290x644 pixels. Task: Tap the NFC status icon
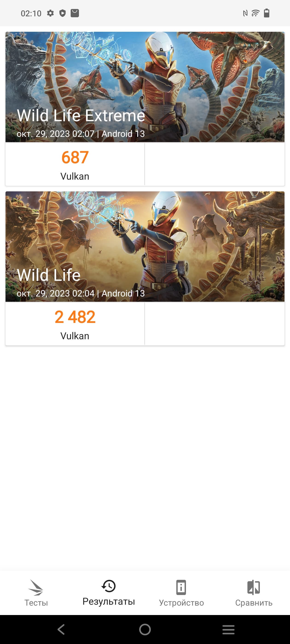coord(245,13)
